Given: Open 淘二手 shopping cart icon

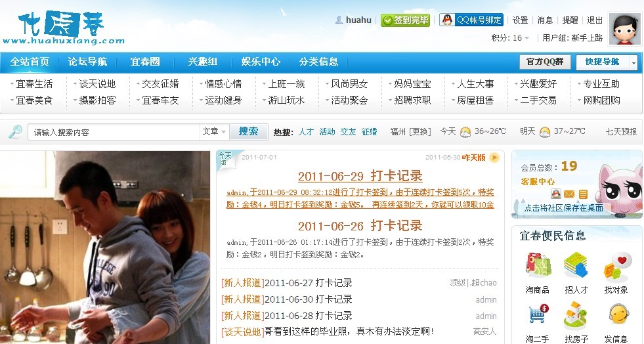Looking at the screenshot, I should coord(538,315).
